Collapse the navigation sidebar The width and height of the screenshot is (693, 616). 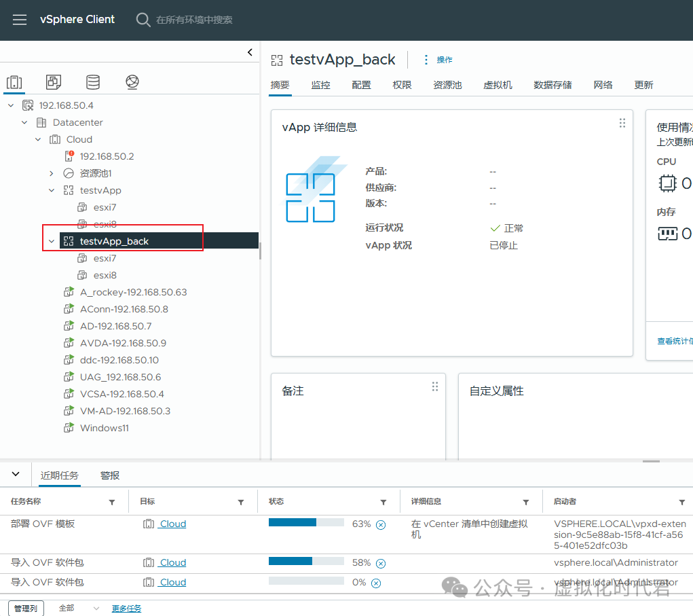[x=250, y=52]
